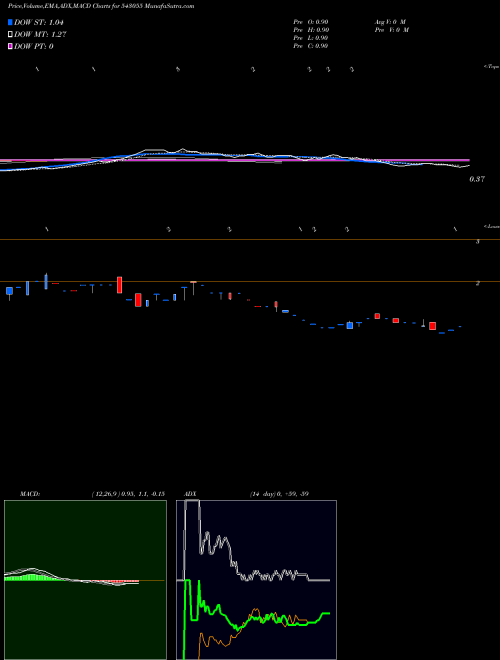Click the last red candlestick on the right
Image resolution: width=500 pixels, height=660 pixels.
coord(432,326)
